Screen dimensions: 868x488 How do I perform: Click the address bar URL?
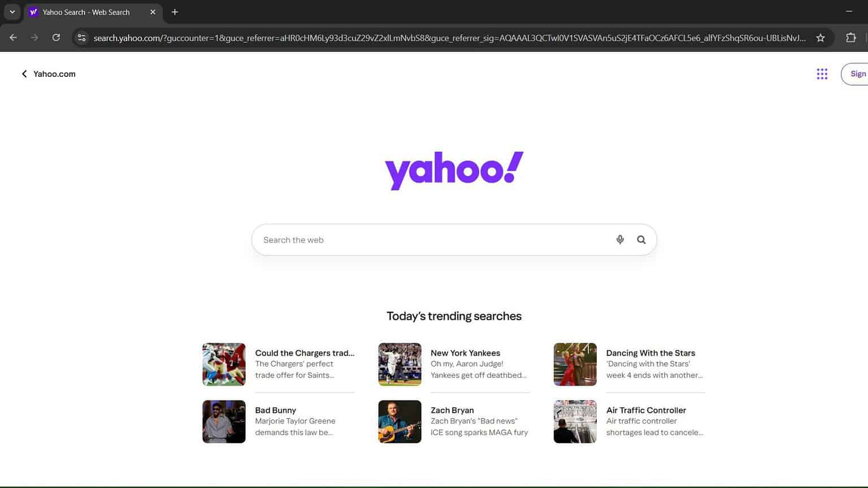click(450, 38)
